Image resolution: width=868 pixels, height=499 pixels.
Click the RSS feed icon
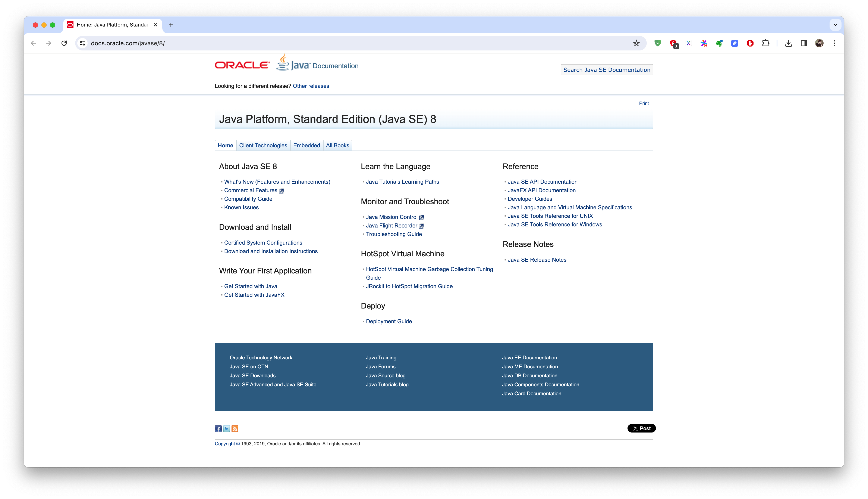click(x=235, y=429)
